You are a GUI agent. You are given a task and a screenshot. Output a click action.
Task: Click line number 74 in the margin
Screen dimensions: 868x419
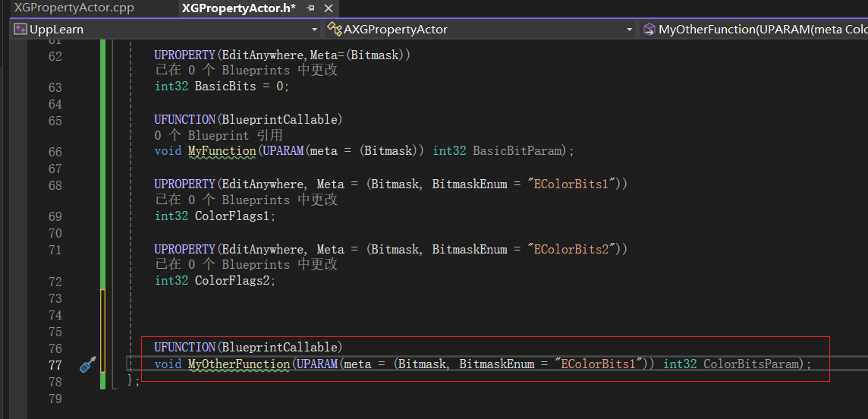55,316
